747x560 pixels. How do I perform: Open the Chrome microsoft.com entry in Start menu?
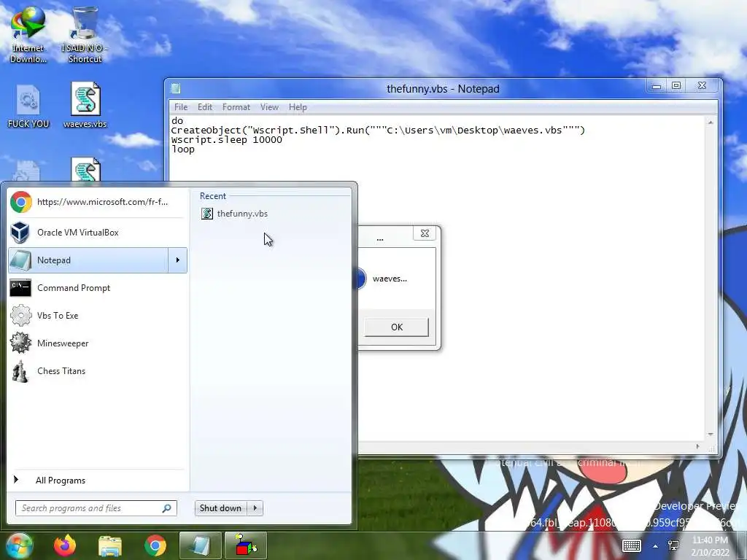(x=98, y=202)
